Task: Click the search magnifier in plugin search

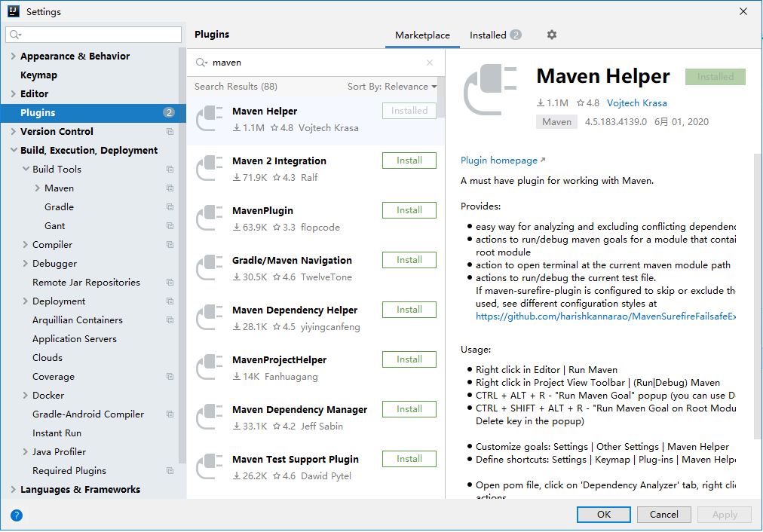Action: coord(201,63)
